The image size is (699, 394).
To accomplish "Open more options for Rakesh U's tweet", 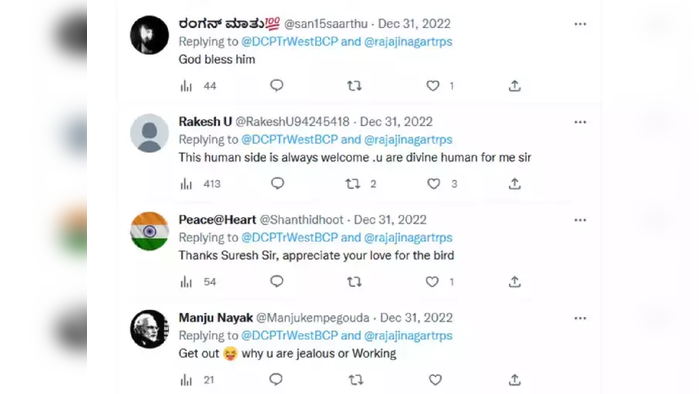I will pyautogui.click(x=580, y=122).
